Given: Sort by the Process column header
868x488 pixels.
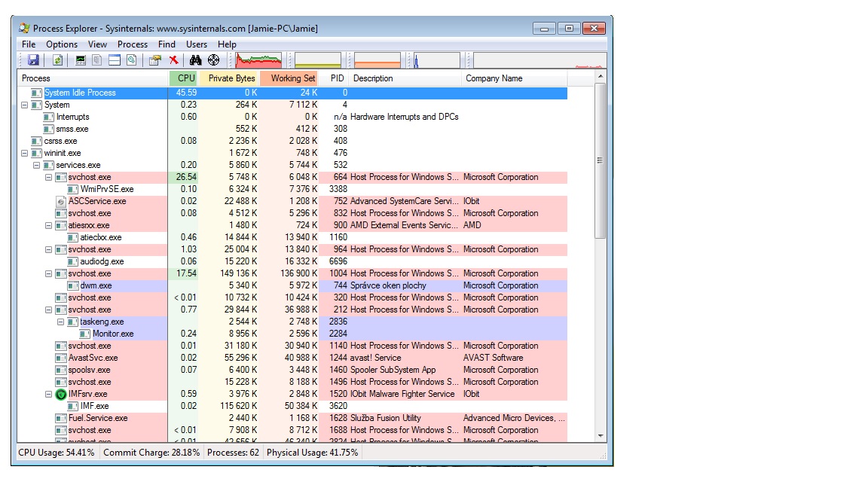Looking at the screenshot, I should [x=93, y=78].
